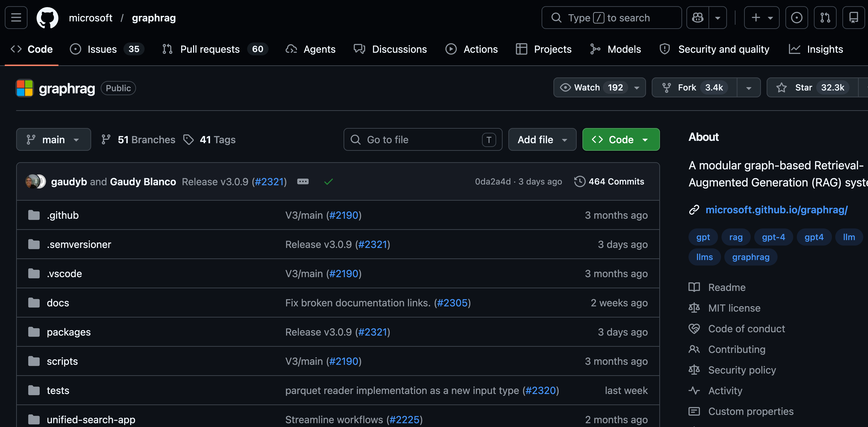Open the notifications inbox icon
This screenshot has height=427, width=868.
(x=853, y=18)
